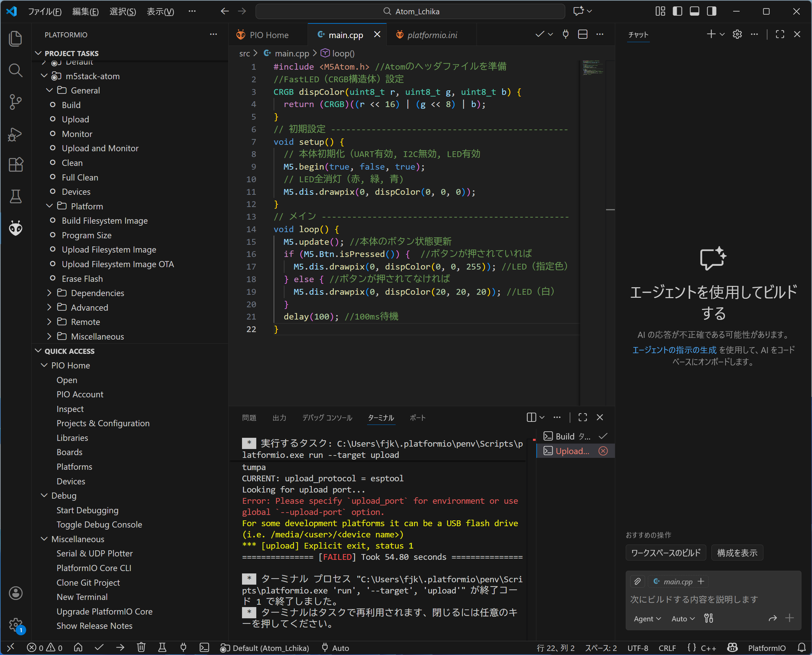Click the serial monitor plug icon in status bar

183,648
